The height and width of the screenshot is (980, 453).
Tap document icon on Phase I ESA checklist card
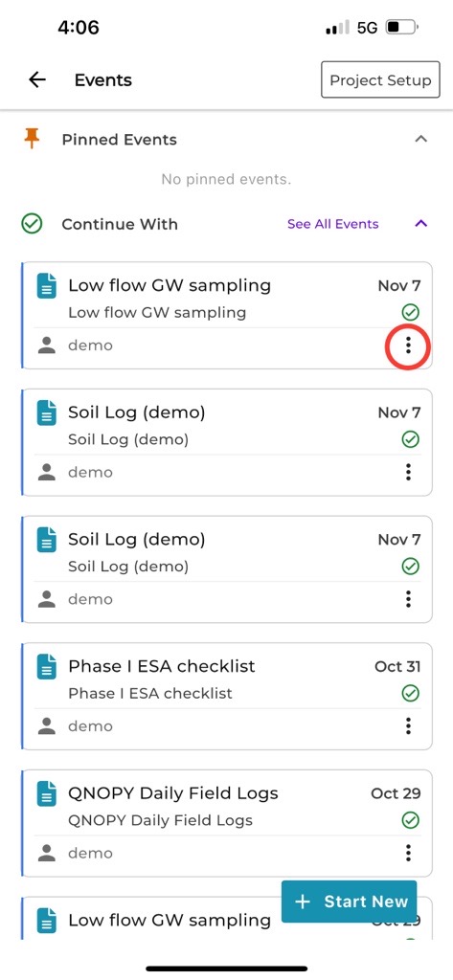[46, 667]
